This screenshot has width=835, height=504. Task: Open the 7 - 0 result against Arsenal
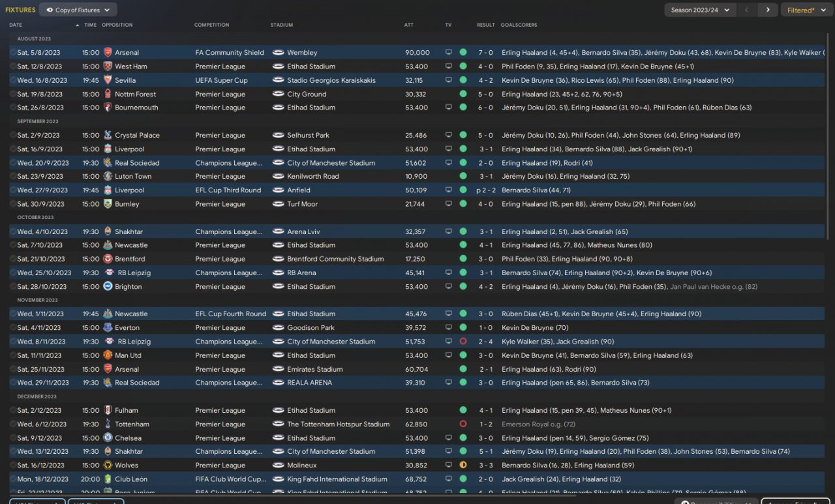point(486,53)
